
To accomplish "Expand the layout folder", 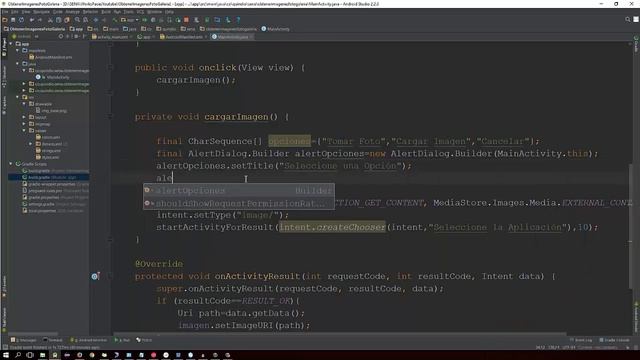I will point(24,117).
